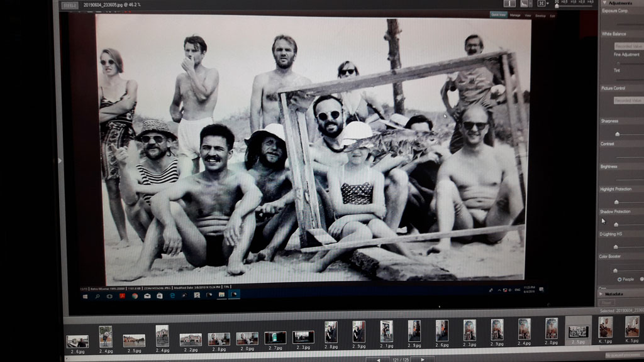The width and height of the screenshot is (644, 362).
Task: Click the Contrast slider track
Action: [629, 156]
